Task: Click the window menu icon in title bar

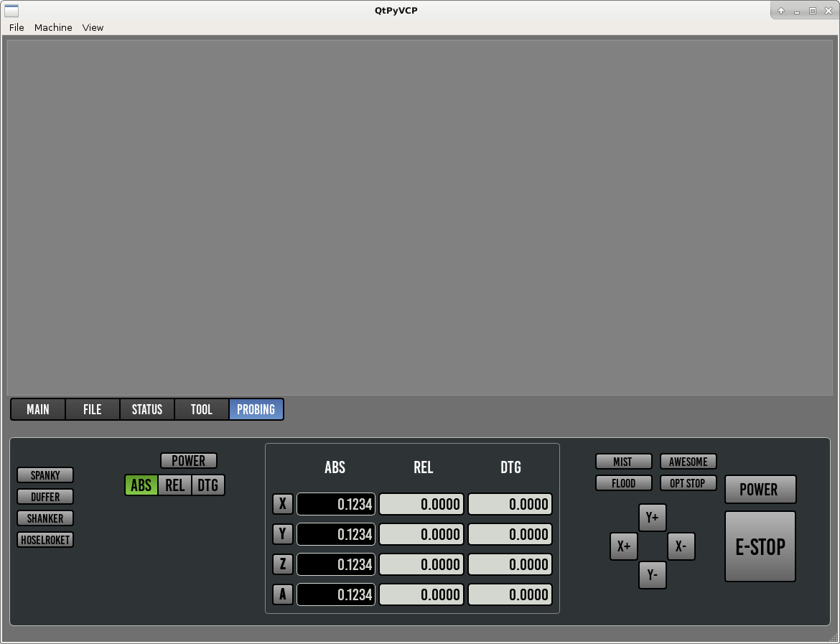Action: [x=11, y=10]
